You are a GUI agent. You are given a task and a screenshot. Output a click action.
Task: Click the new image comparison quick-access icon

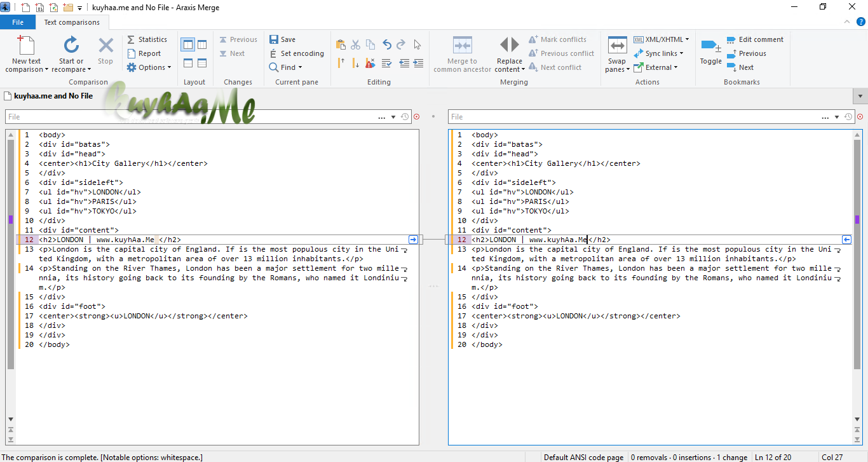coord(53,7)
